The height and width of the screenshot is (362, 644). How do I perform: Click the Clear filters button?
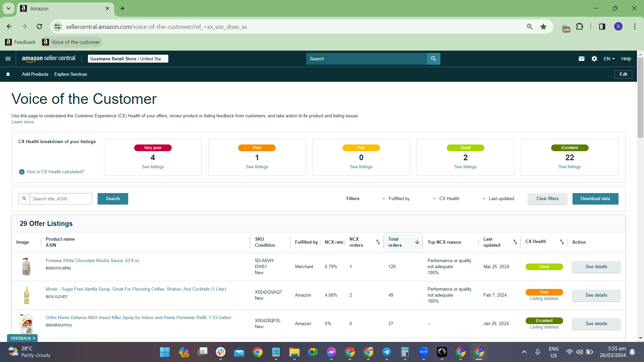coord(547,199)
